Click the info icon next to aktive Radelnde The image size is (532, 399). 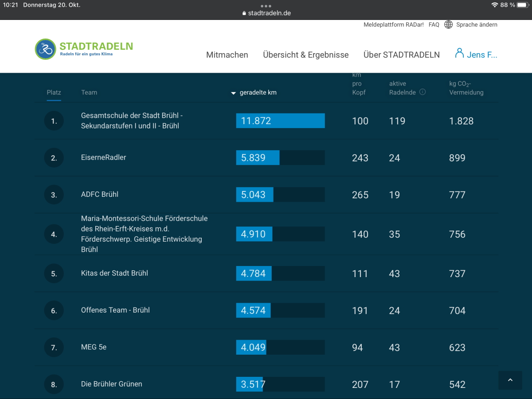tap(422, 92)
